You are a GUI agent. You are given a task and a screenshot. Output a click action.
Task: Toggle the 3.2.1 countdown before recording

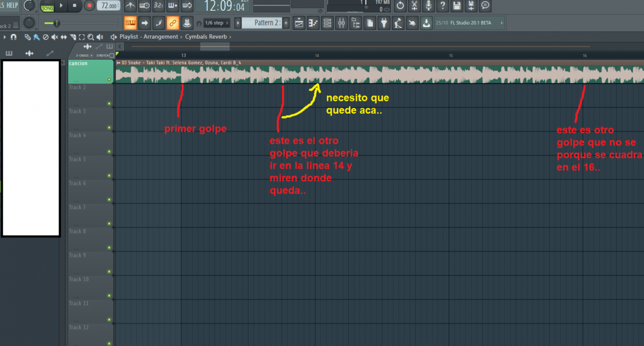(159, 6)
